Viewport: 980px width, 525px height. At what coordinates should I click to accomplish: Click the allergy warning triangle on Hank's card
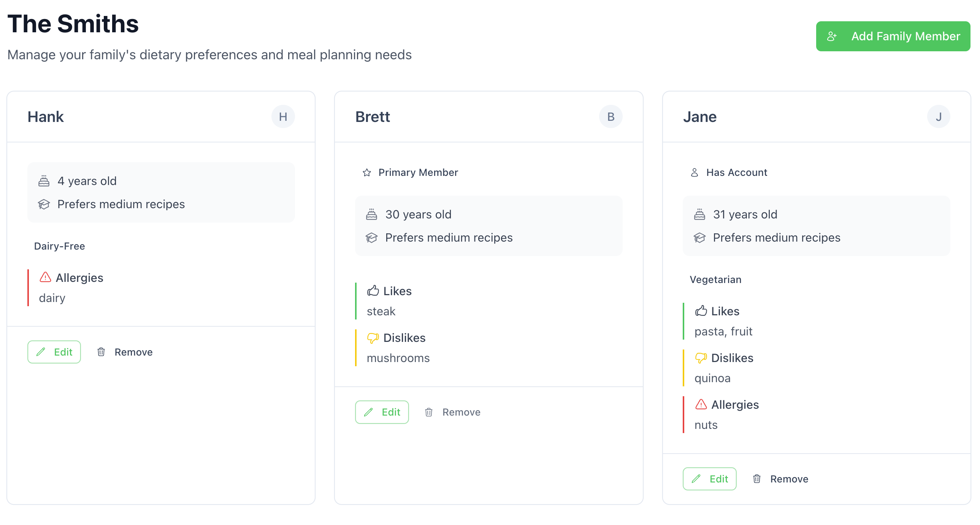(x=45, y=277)
